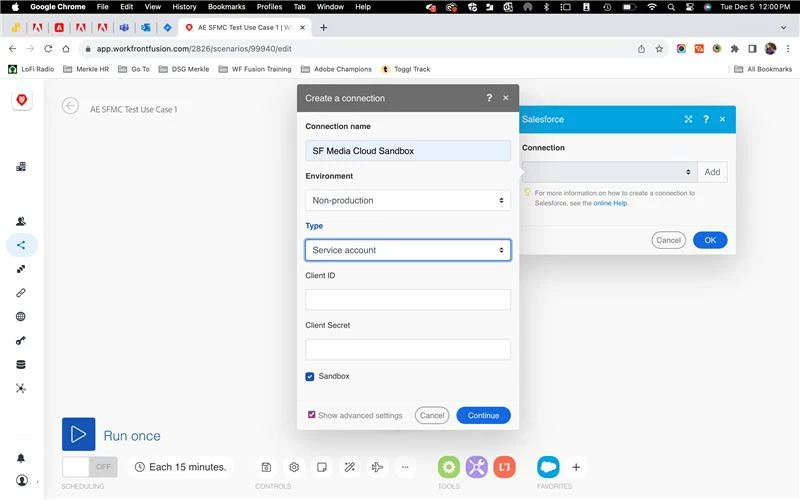Open the Webhooks globe icon in sidebar

pos(21,317)
